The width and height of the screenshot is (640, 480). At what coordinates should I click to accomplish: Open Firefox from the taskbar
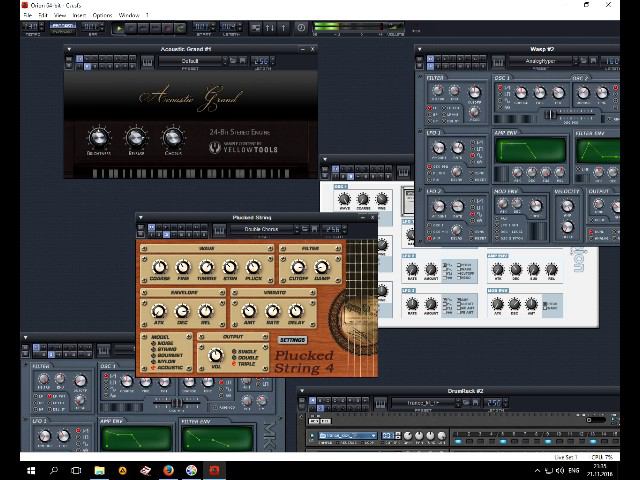coord(168,470)
